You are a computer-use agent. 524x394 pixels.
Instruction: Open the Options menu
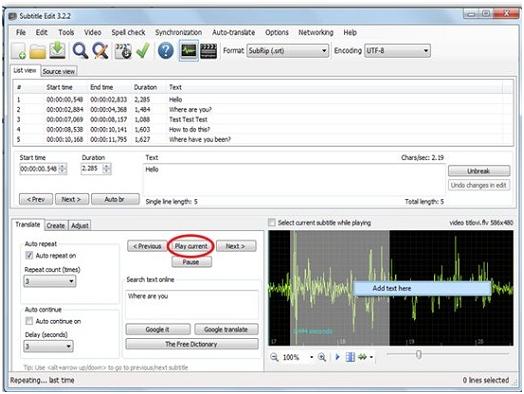coord(277,32)
